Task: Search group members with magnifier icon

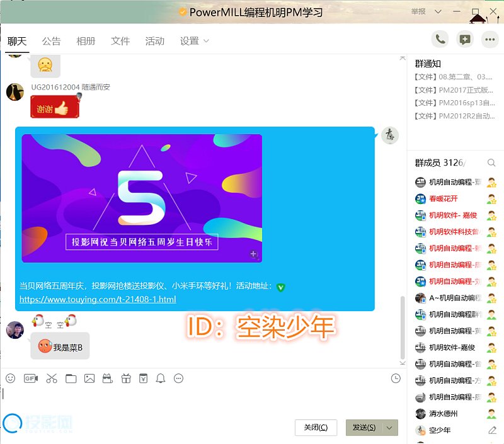Action: click(x=491, y=163)
